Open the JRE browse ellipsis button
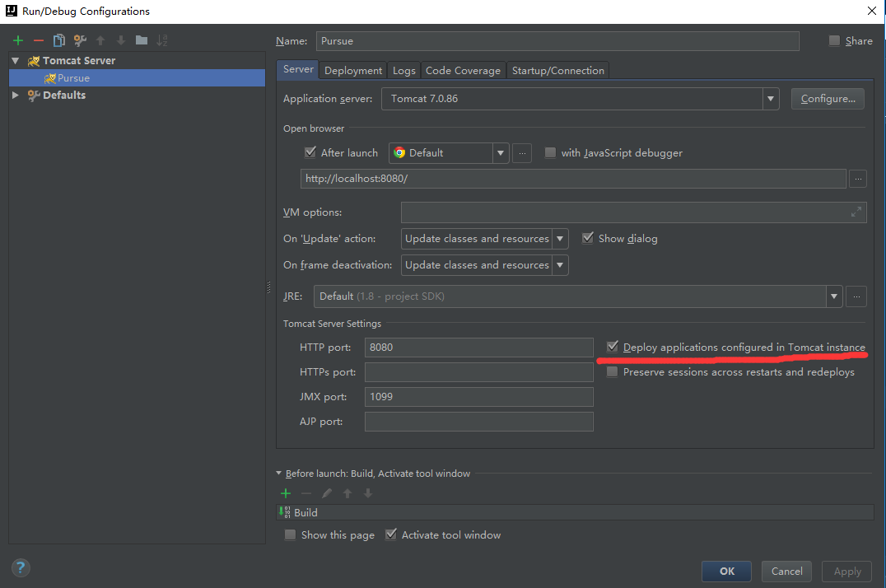The image size is (886, 588). [856, 296]
